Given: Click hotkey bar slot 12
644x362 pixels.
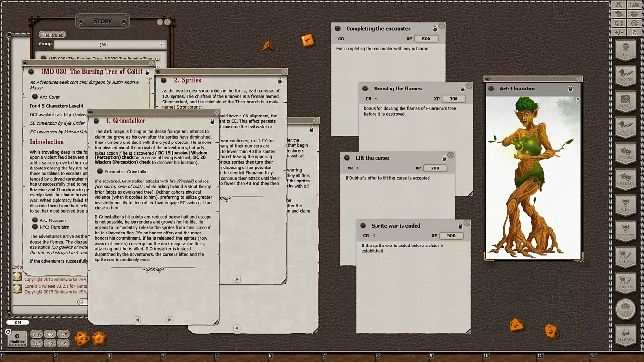Looking at the screenshot, I should coord(617,358).
